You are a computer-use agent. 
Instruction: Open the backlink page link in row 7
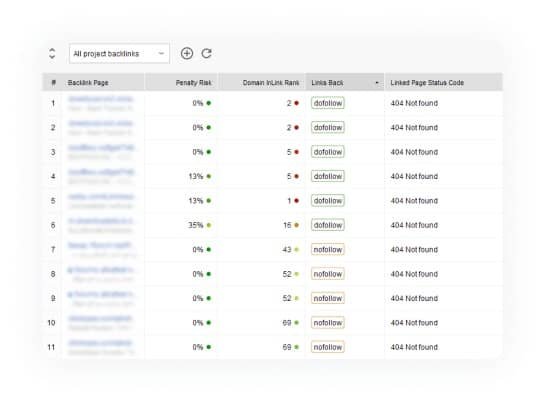(x=100, y=245)
